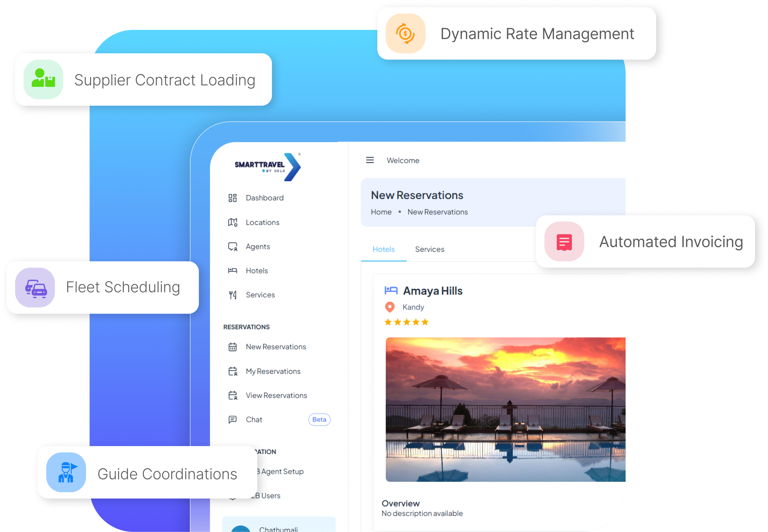Select the Locations icon in the sidebar
Viewport: 768px width, 532px height.
pyautogui.click(x=233, y=222)
